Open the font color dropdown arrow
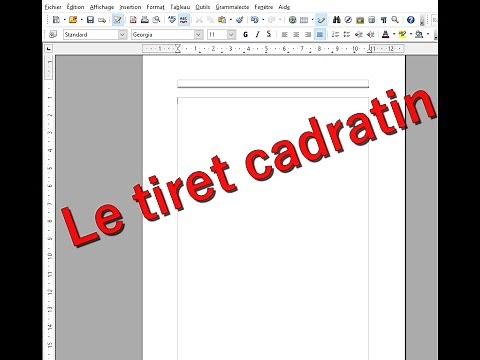Viewport: 480px width, 360px height. pos(394,34)
